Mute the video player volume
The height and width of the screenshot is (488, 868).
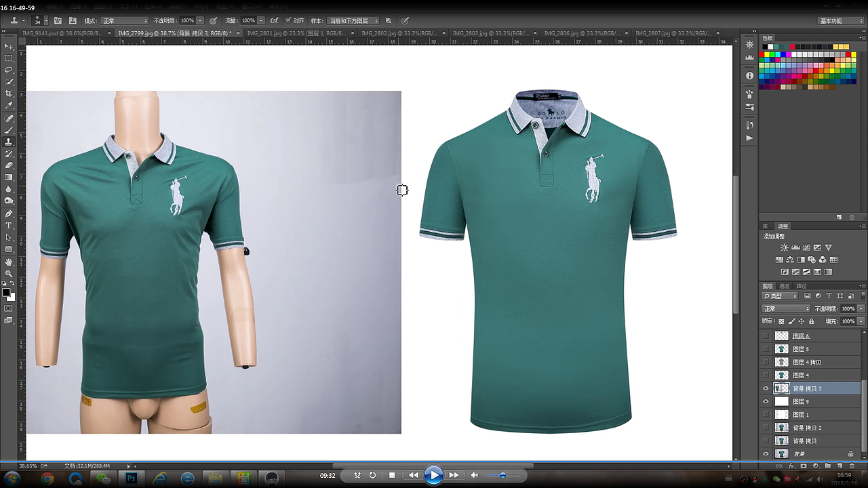point(475,475)
